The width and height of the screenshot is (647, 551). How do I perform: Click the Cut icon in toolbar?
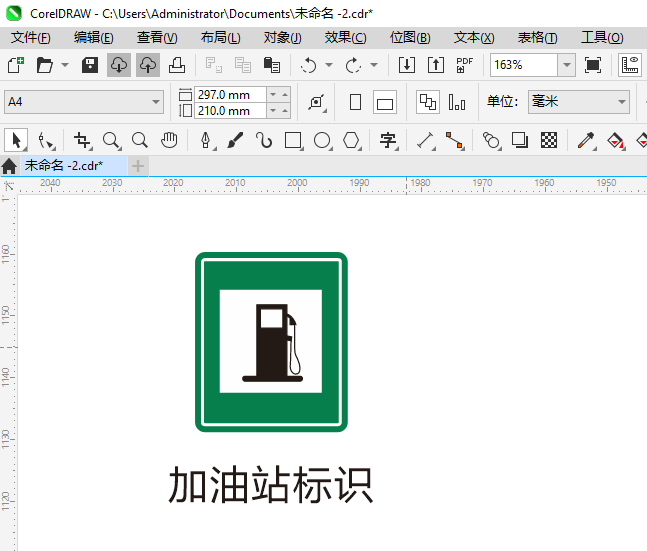(214, 65)
